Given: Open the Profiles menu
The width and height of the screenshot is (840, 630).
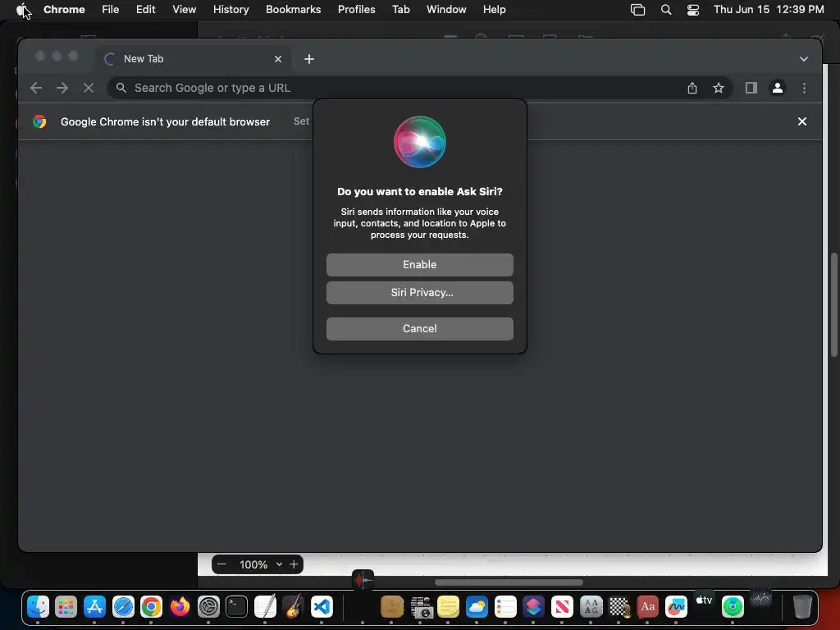Looking at the screenshot, I should pos(356,10).
